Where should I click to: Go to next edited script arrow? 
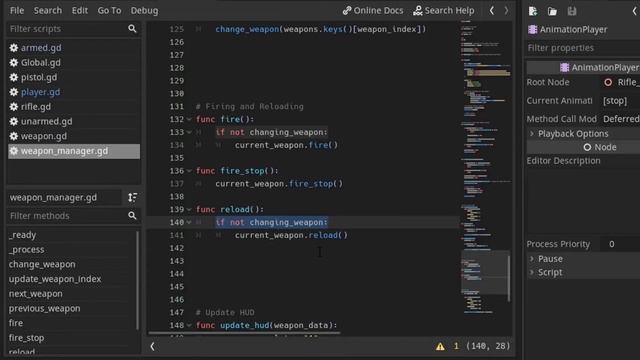(x=506, y=11)
